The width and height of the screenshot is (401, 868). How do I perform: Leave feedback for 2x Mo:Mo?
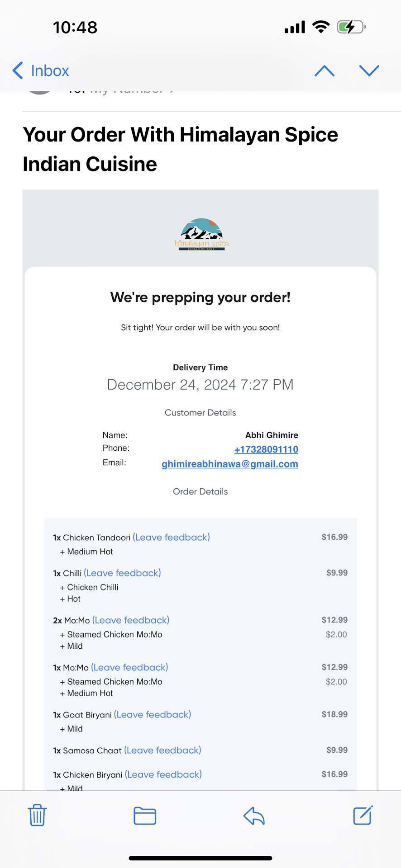(x=131, y=620)
